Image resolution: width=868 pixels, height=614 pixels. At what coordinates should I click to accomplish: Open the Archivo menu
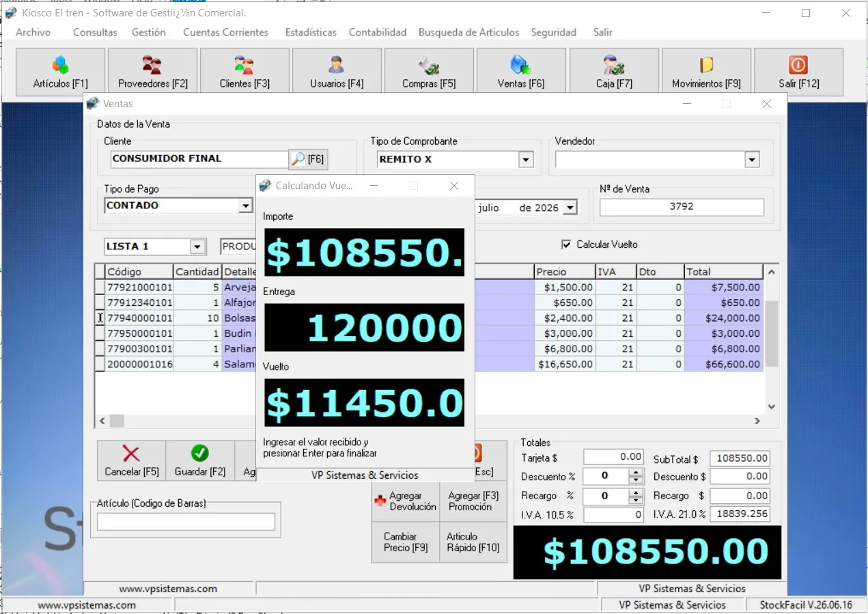point(33,32)
